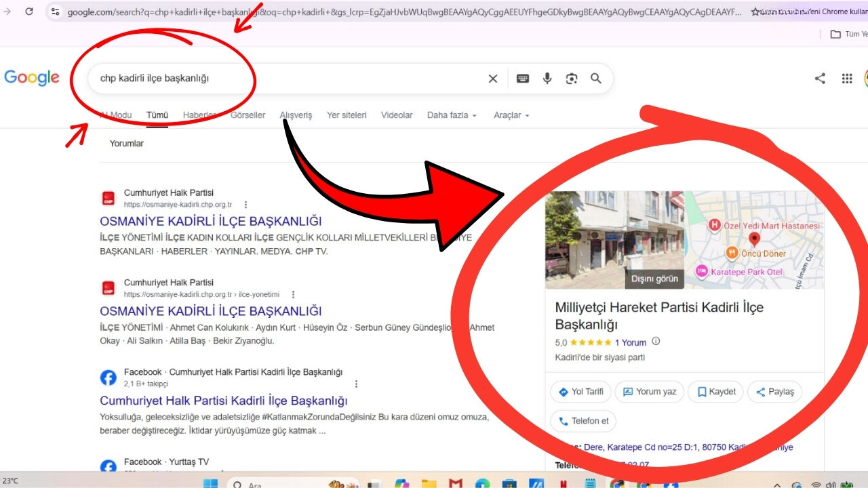
Task: Get directions with the Yol Tarifi button
Action: [x=581, y=392]
